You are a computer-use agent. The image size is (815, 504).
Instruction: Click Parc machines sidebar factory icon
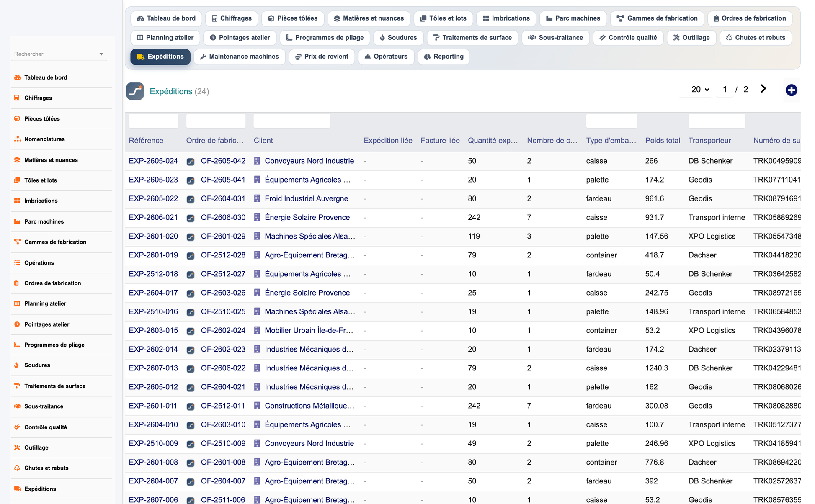tap(17, 221)
